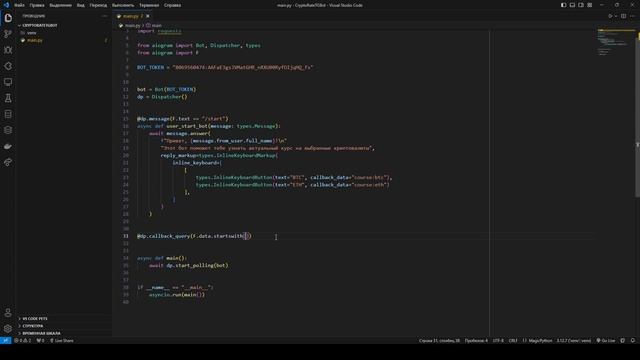Open the Терминал menu
This screenshot has width=640, height=360.
(x=149, y=5)
